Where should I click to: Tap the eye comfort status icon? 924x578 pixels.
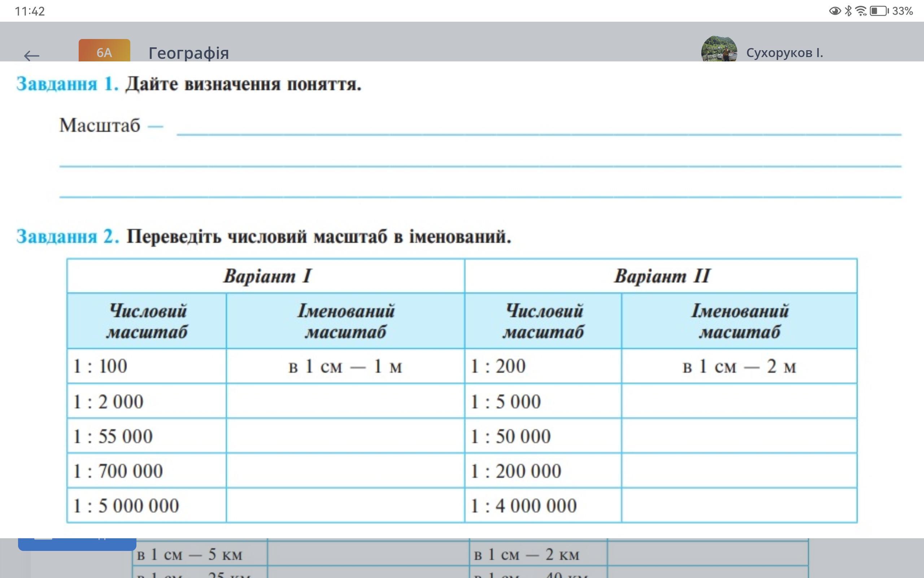(x=834, y=11)
